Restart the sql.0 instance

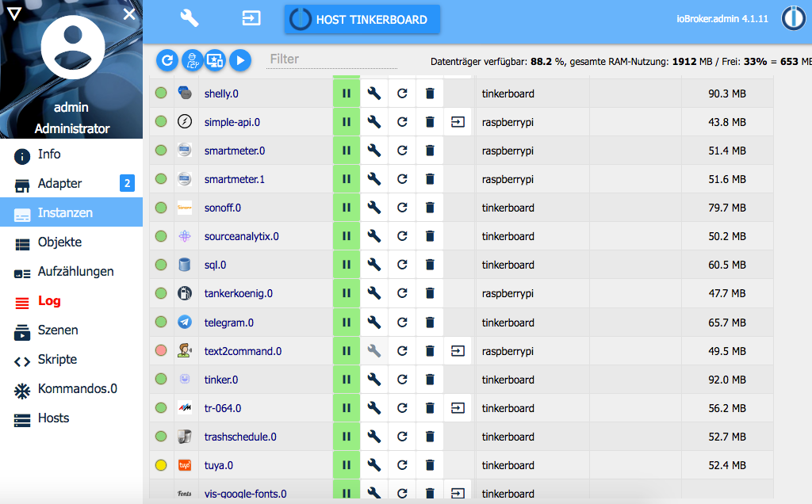tap(402, 265)
